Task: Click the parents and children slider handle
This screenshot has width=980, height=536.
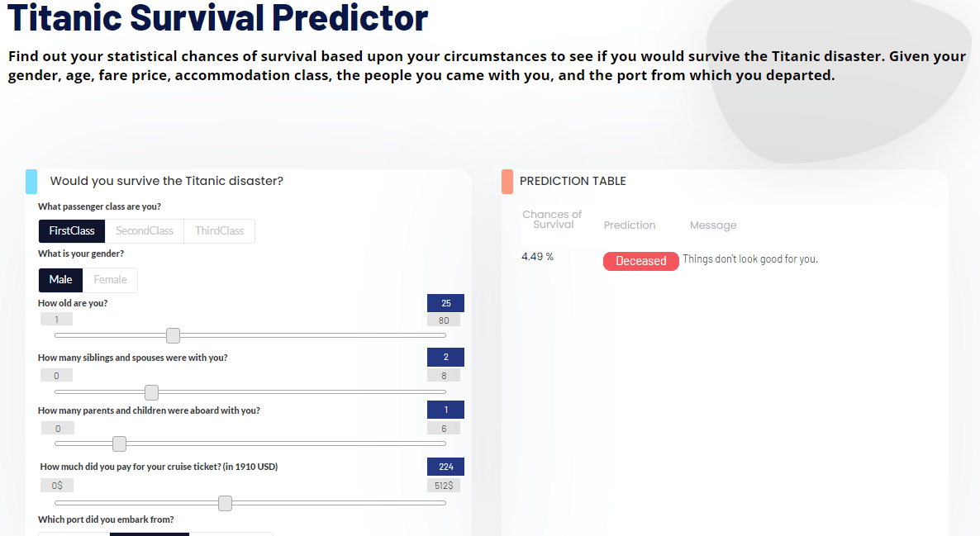Action: coord(119,444)
